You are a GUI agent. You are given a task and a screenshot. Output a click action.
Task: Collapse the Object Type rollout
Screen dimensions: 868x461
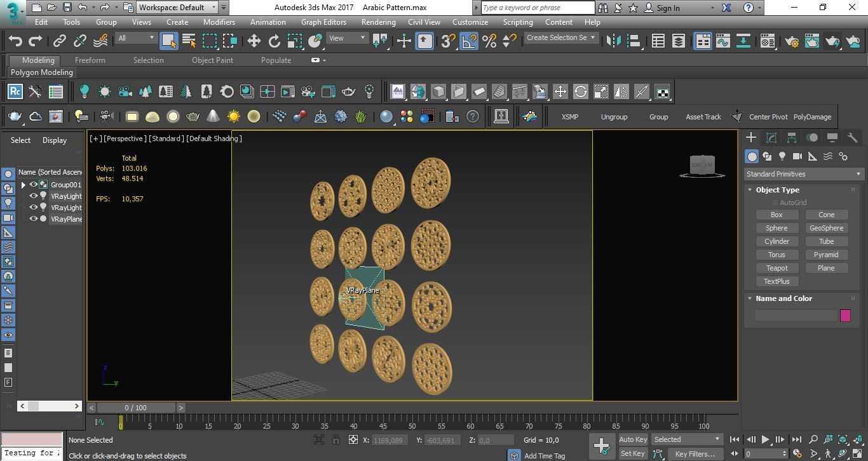[750, 190]
